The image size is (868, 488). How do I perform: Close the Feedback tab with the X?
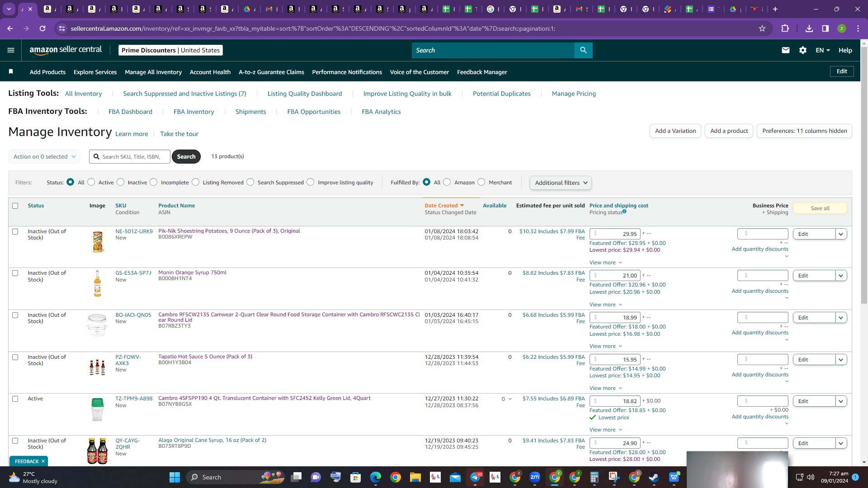point(43,461)
